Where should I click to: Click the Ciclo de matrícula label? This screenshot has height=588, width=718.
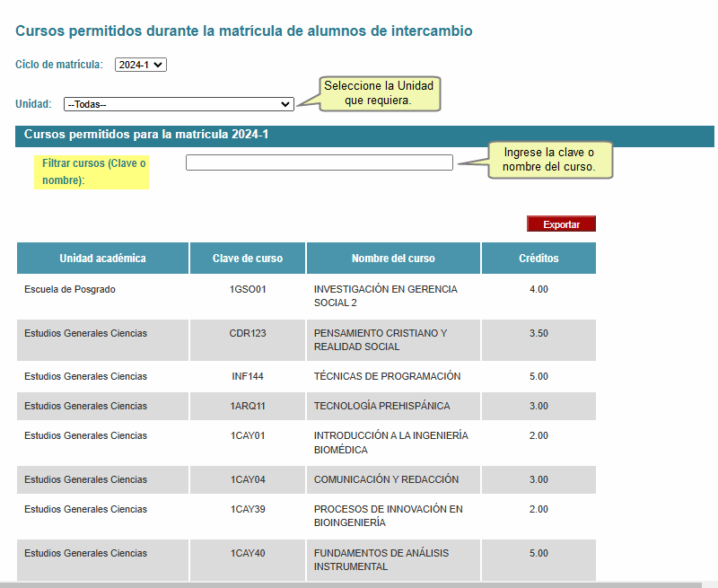click(x=59, y=65)
